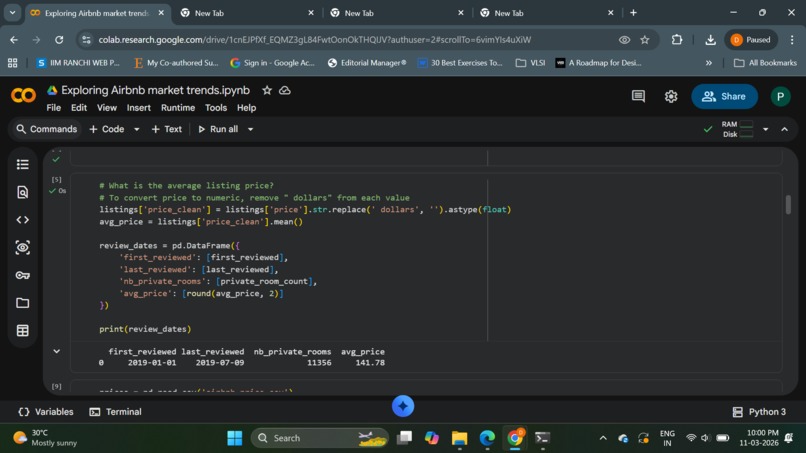Click the eye icon in address bar
This screenshot has height=453, width=806.
(x=624, y=40)
